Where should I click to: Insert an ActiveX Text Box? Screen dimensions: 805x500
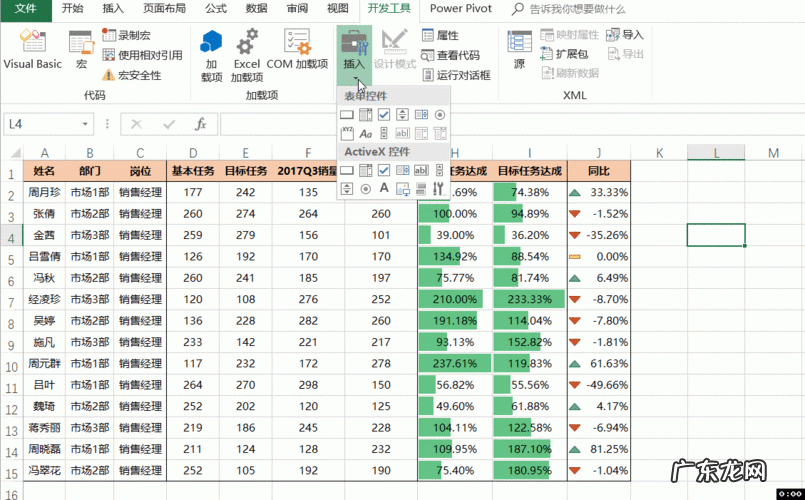tap(421, 170)
